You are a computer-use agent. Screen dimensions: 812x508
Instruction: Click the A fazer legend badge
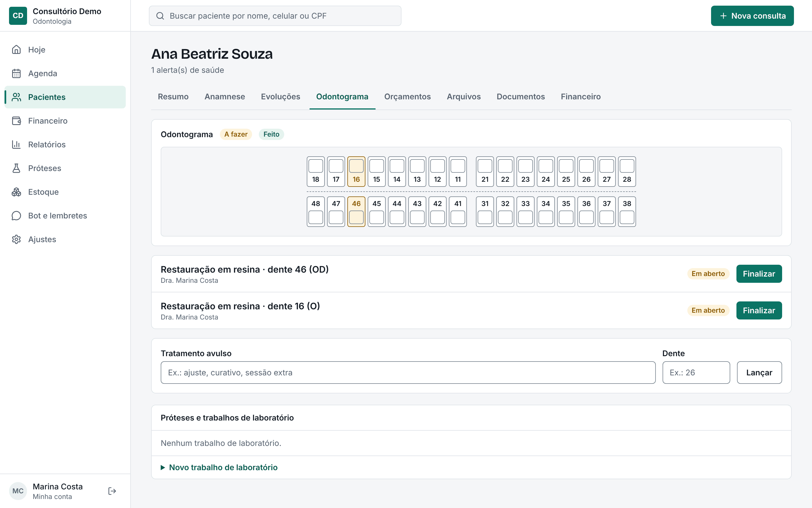point(236,134)
